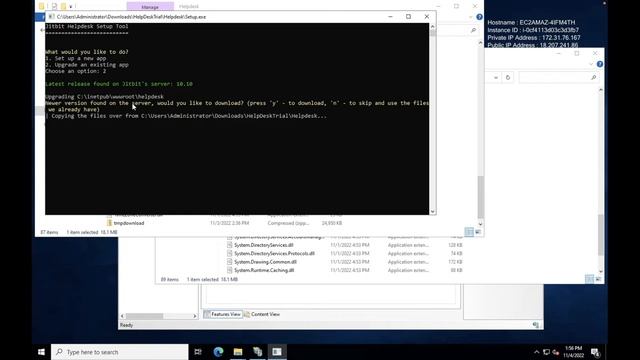
Task: Click the IIS Manager status bar network icon
Action: pos(536,325)
